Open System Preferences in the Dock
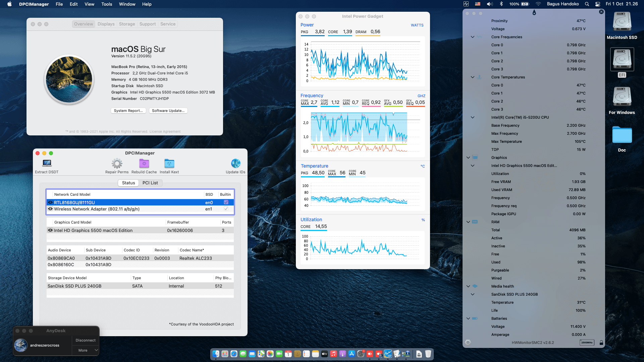Screen dimensions: 644x362 click(x=361, y=354)
